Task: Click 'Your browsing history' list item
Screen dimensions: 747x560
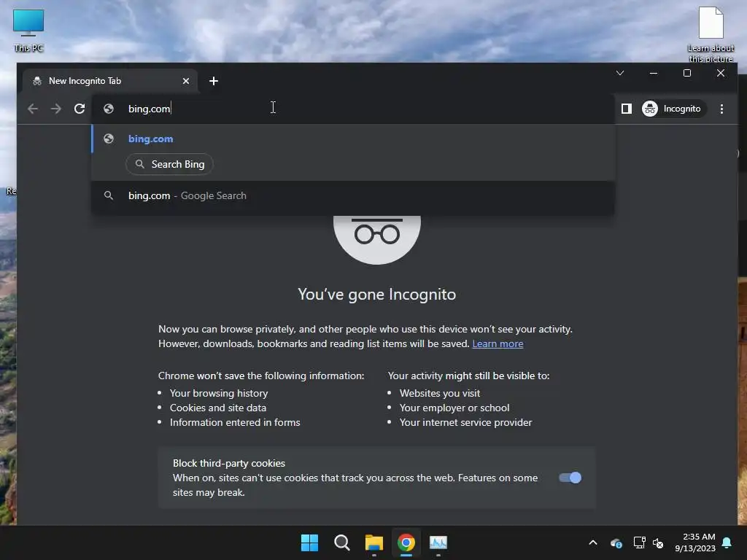Action: point(219,393)
